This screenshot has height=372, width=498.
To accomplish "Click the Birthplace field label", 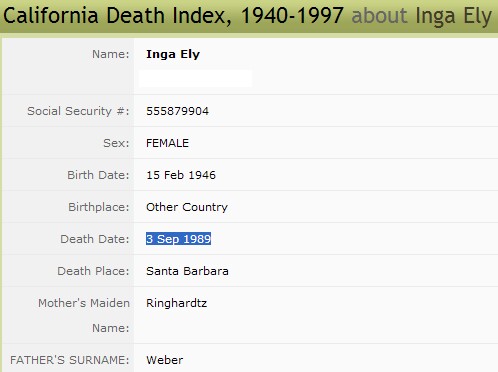I will 99,207.
